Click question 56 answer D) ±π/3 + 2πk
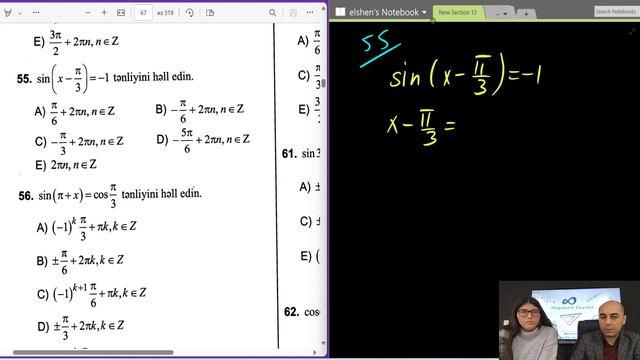This screenshot has width=640, height=360. click(x=80, y=327)
